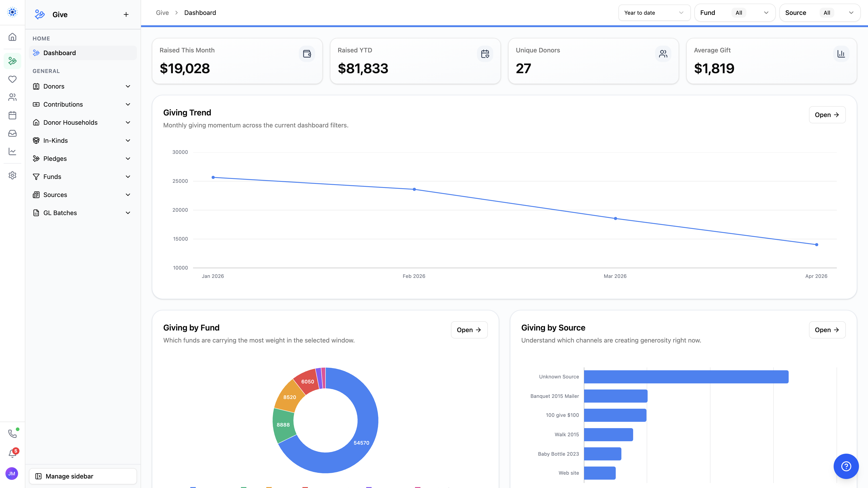Click the JM profile avatar

click(x=12, y=474)
